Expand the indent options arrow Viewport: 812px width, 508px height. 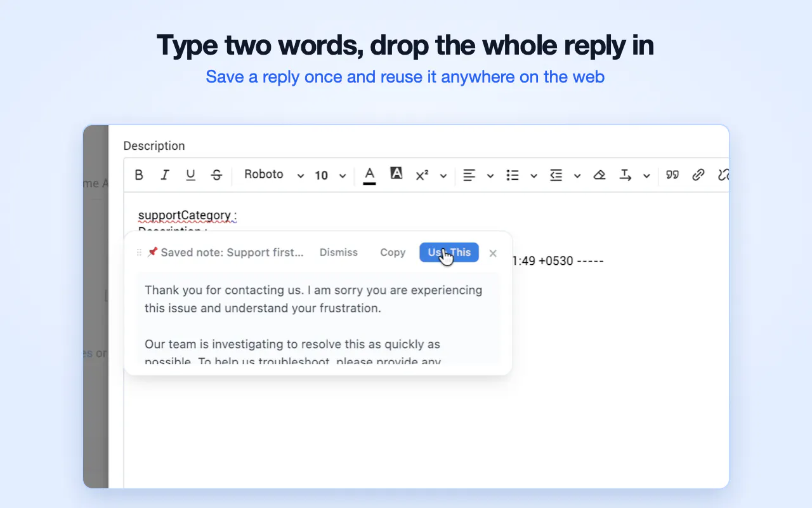pos(577,176)
